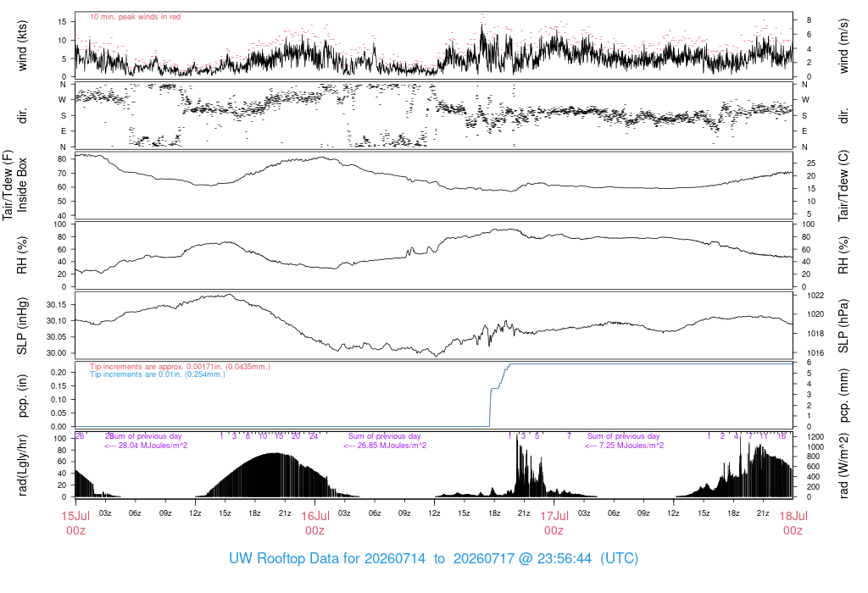Select the '16Jul' date label

point(315,516)
